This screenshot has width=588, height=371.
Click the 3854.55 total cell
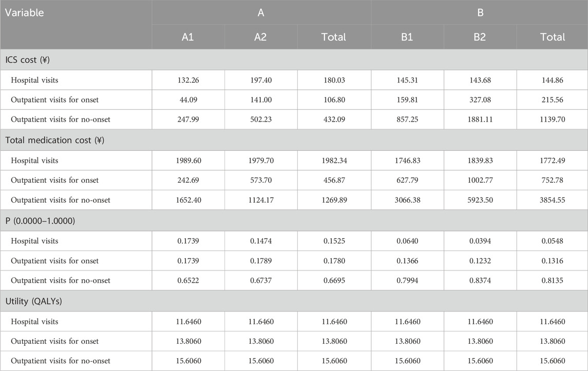click(x=553, y=201)
